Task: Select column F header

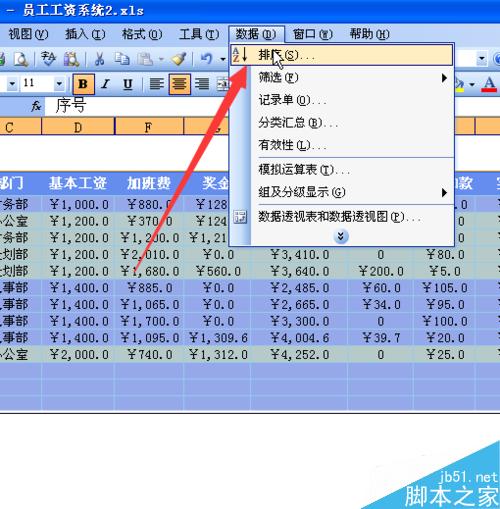Action: coord(149,127)
